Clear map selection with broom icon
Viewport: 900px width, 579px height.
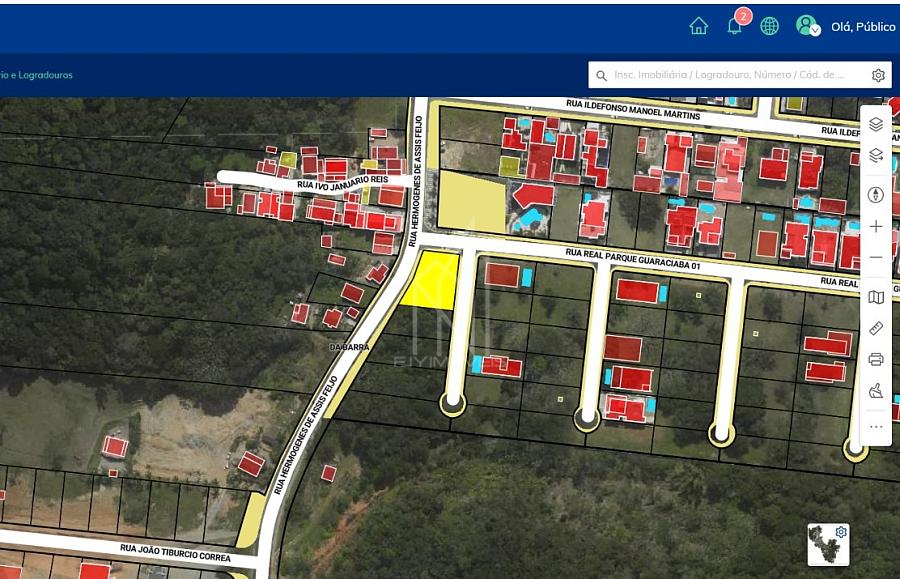coord(875,391)
